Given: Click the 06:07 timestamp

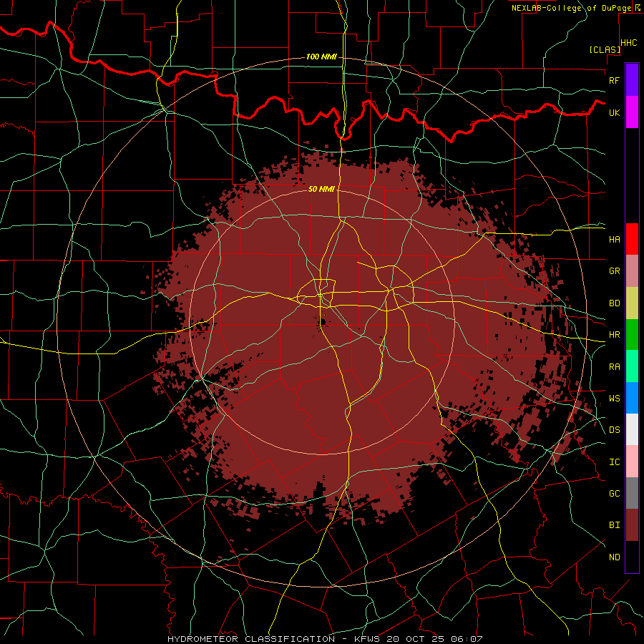Looking at the screenshot, I should click(x=469, y=639).
